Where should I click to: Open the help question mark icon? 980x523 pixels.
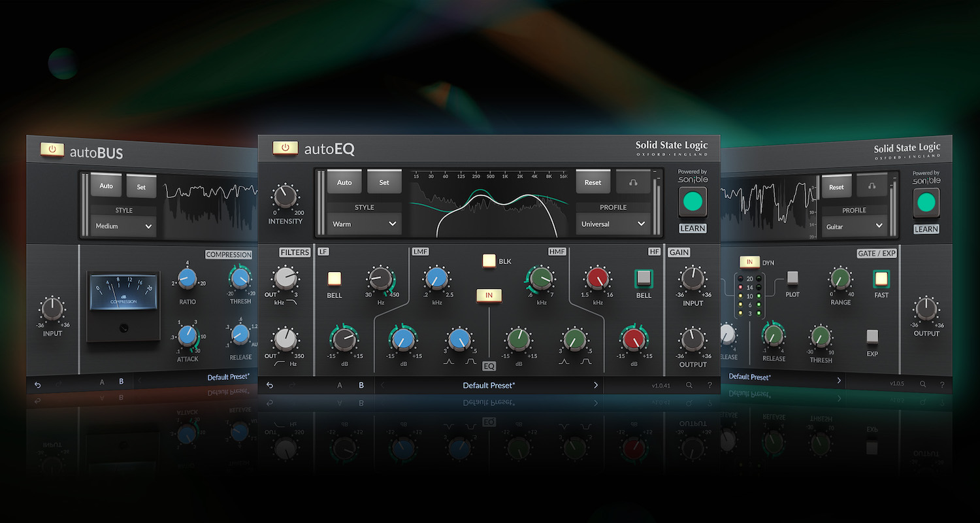click(710, 385)
